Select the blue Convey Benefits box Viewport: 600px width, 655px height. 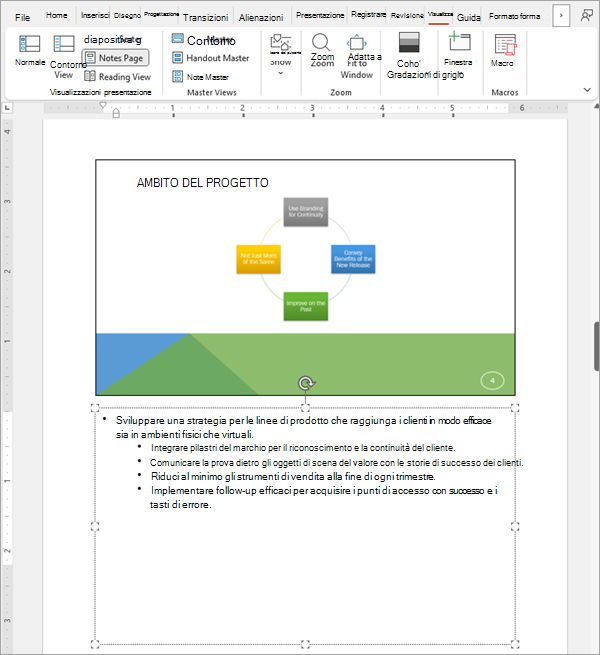353,259
